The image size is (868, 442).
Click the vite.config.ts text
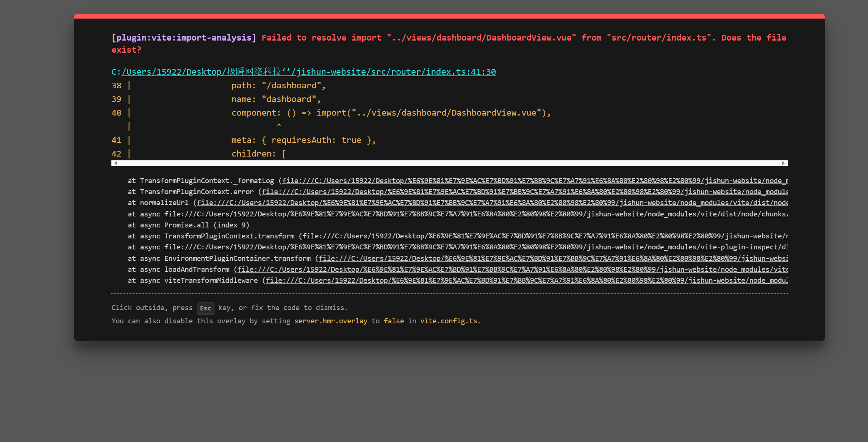coord(449,321)
